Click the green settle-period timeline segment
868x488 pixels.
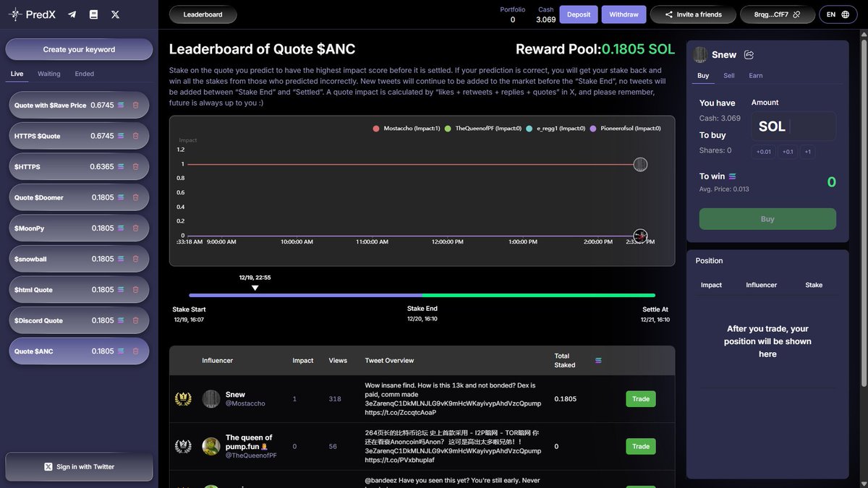(539, 295)
